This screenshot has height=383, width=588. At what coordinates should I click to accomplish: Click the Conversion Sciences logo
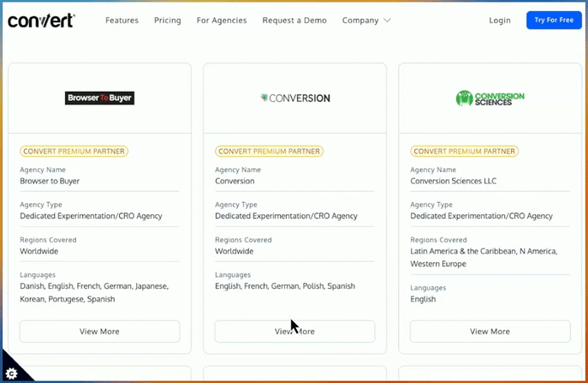(490, 98)
